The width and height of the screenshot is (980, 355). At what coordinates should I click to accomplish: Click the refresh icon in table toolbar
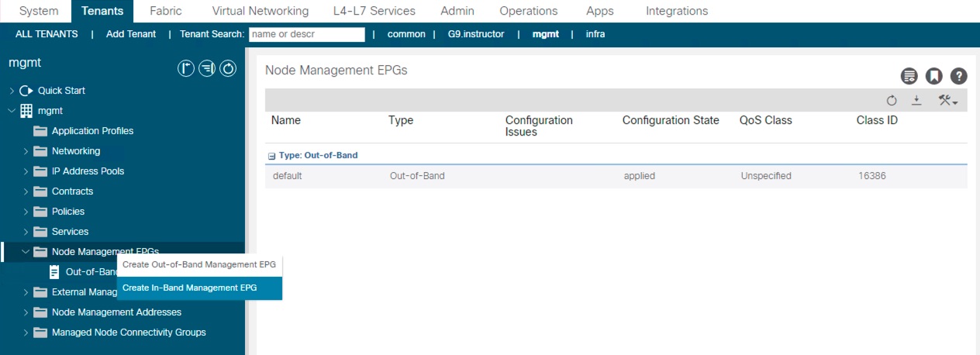click(892, 101)
